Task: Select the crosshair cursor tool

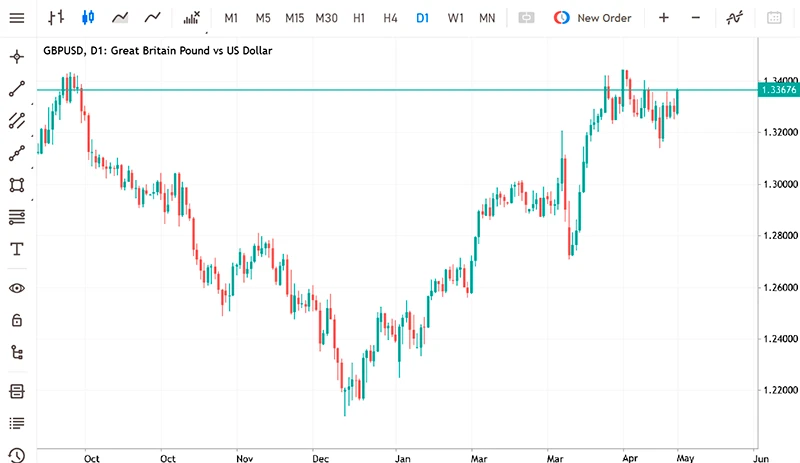Action: click(17, 57)
